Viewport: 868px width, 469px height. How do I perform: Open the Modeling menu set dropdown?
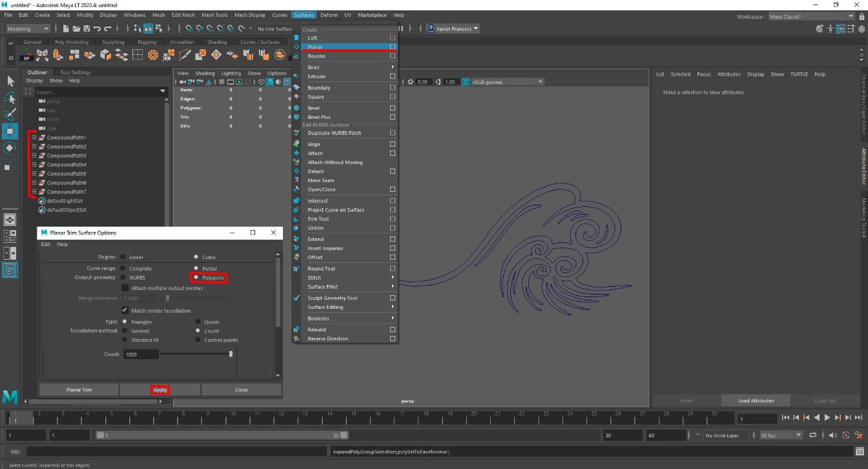28,28
